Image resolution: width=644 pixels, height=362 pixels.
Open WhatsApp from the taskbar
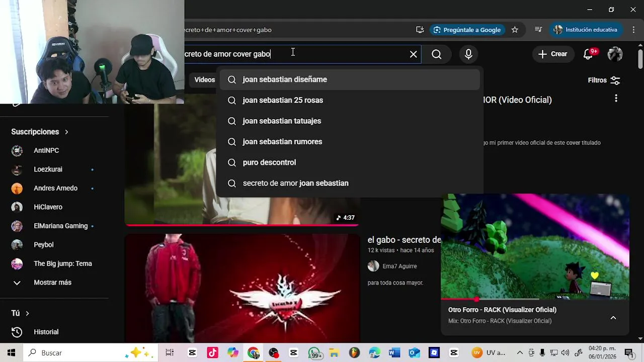click(315, 353)
